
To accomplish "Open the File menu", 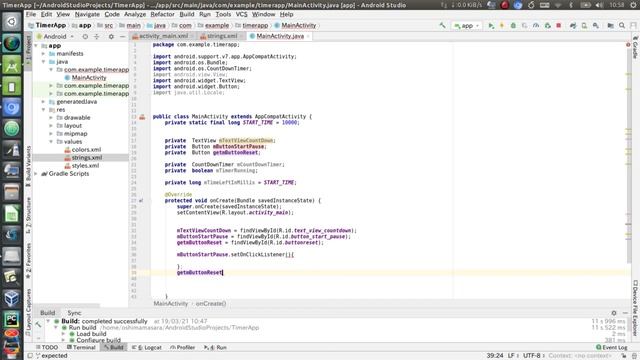I will coord(31,14).
